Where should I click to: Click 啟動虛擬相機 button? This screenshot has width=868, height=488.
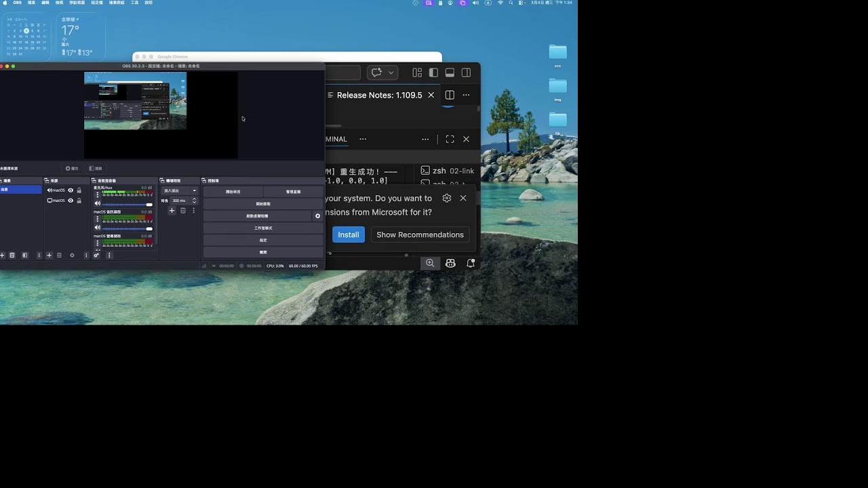pyautogui.click(x=258, y=216)
